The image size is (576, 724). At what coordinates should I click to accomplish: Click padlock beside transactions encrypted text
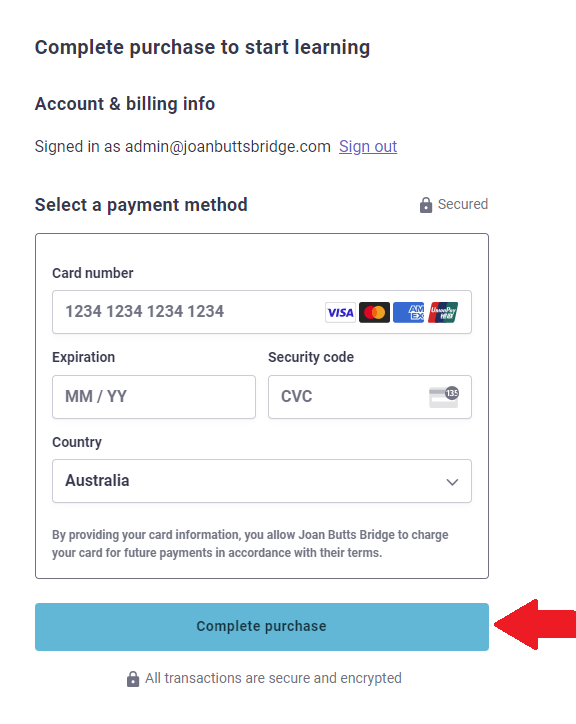click(x=133, y=679)
